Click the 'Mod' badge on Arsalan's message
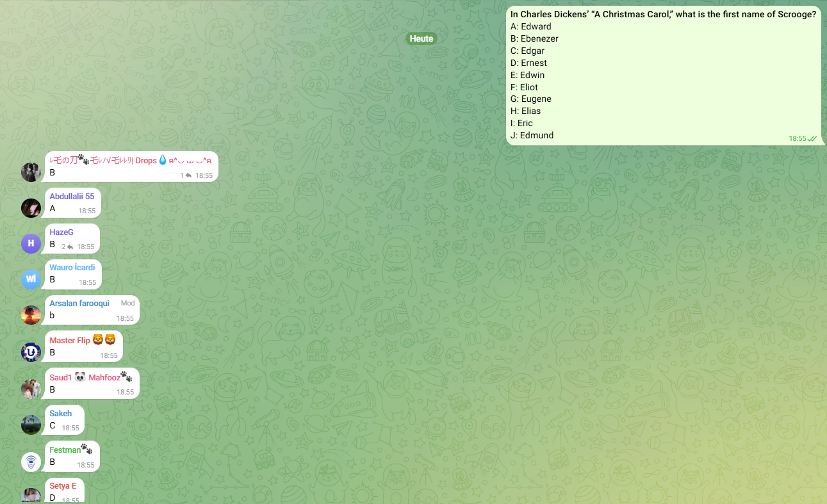Screen dimensions: 827x504 (127, 303)
